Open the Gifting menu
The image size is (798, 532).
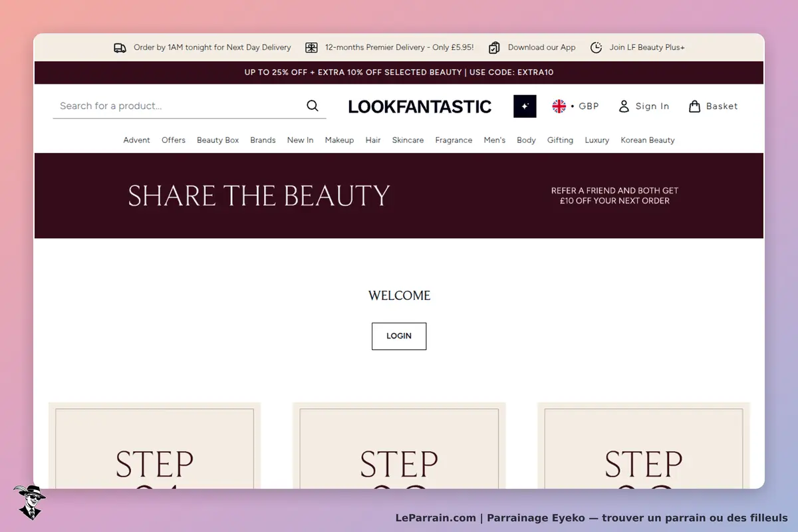tap(560, 140)
